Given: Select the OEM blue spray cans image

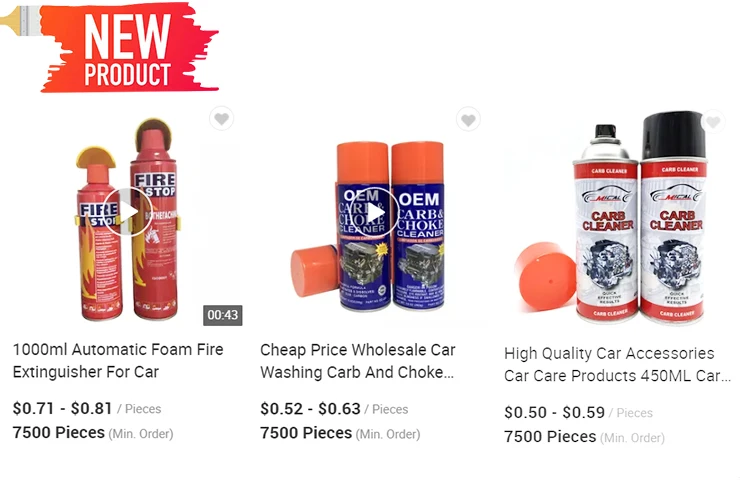Looking at the screenshot, I should pos(368,226).
